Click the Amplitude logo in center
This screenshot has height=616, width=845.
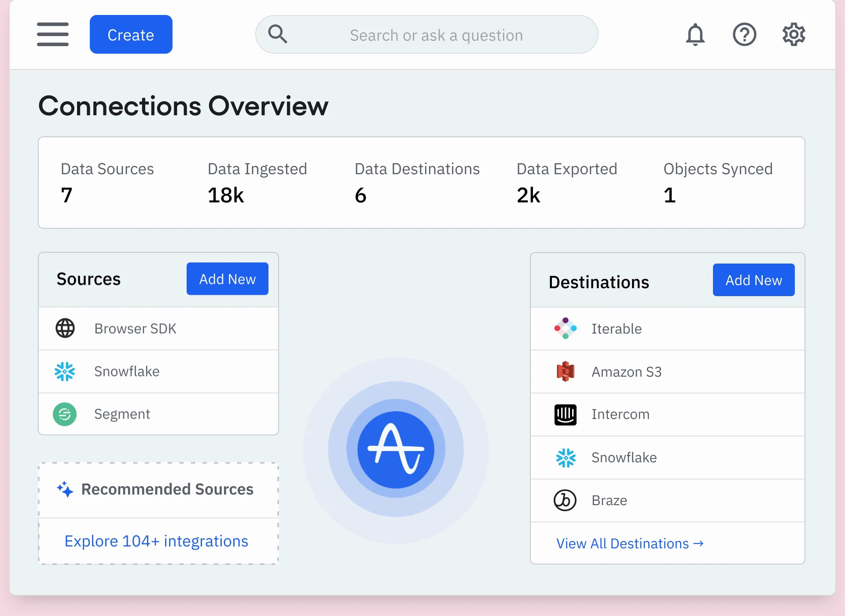coord(396,450)
